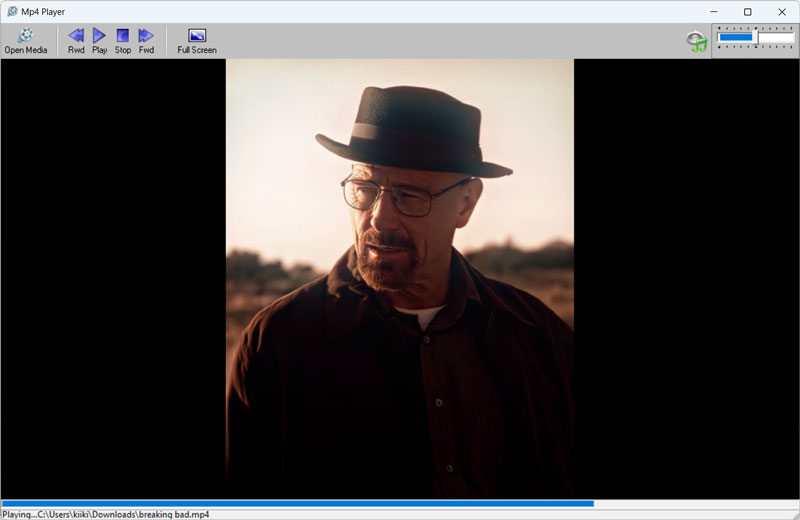Minimize the Mp4 Player window

(x=714, y=12)
